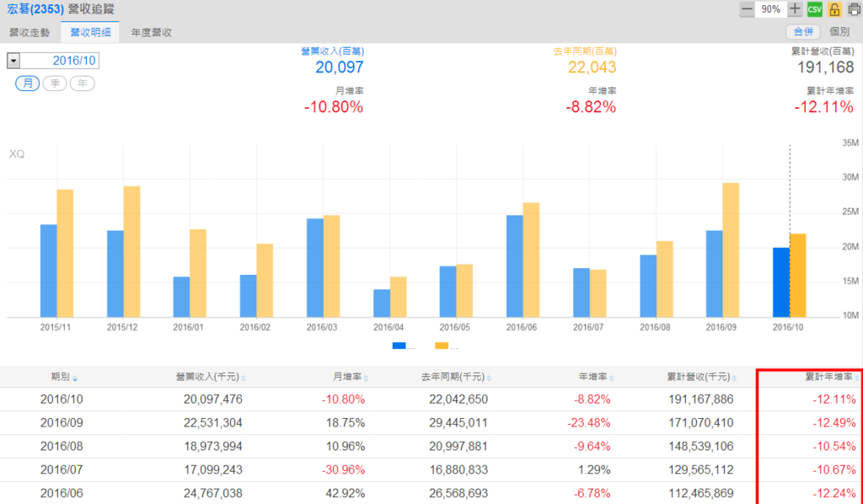The image size is (863, 504).
Task: Click the dark blue 2016/10 revenue bar
Action: point(781,282)
